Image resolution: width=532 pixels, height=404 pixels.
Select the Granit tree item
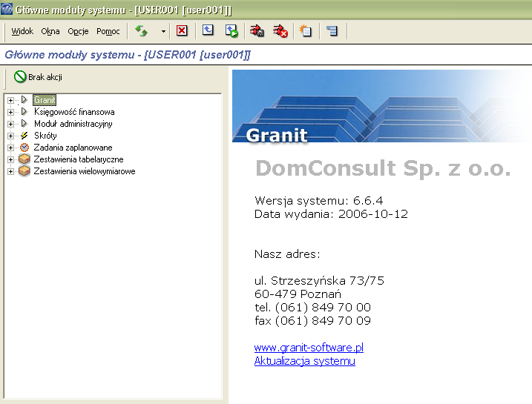pyautogui.click(x=45, y=100)
